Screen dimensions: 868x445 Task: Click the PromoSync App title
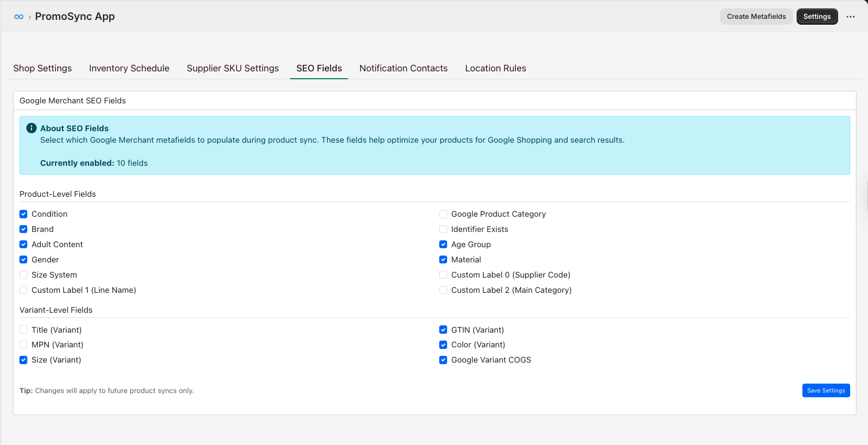[x=75, y=17]
